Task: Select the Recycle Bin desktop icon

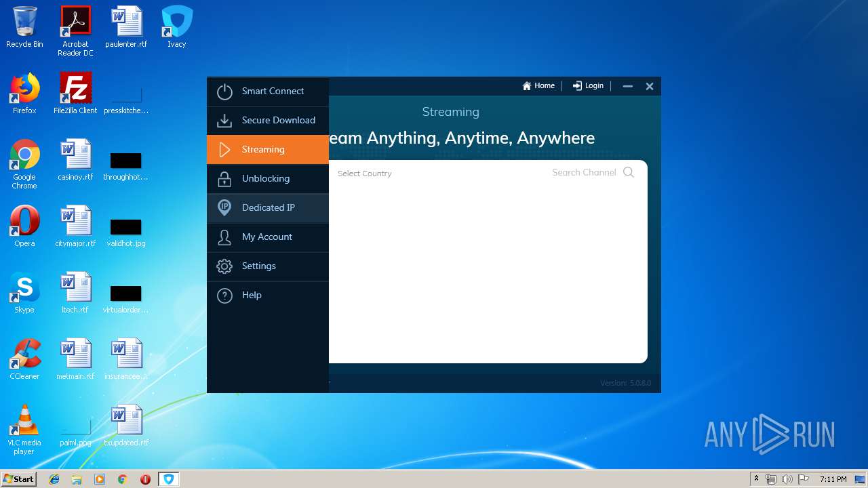Action: coord(24,27)
